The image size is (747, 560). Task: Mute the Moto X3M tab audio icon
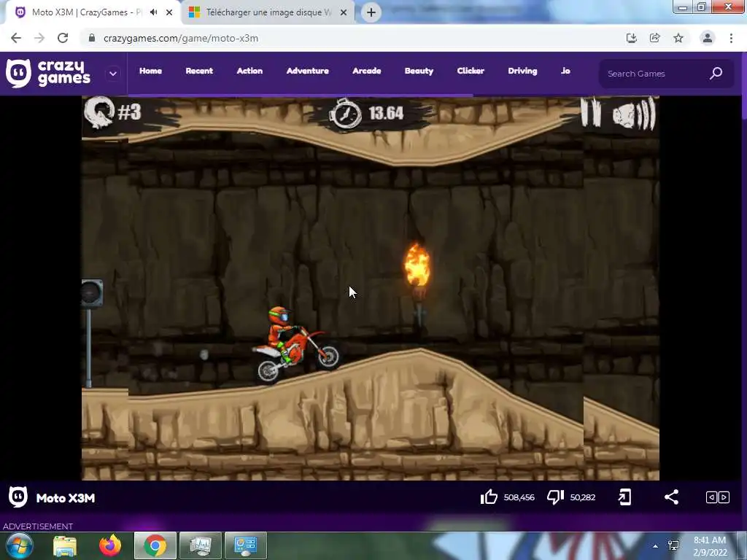(x=153, y=12)
